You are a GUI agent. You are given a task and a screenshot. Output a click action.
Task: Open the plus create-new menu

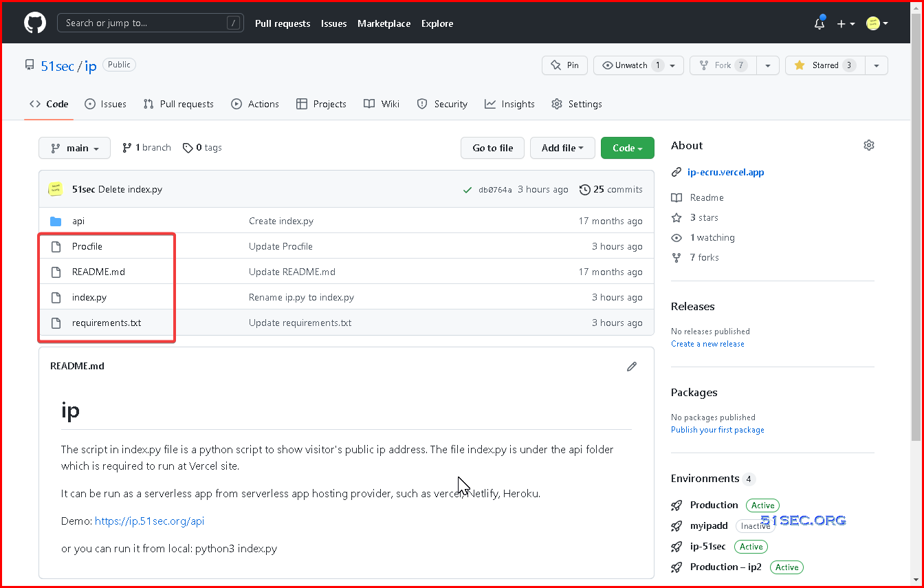(x=846, y=23)
